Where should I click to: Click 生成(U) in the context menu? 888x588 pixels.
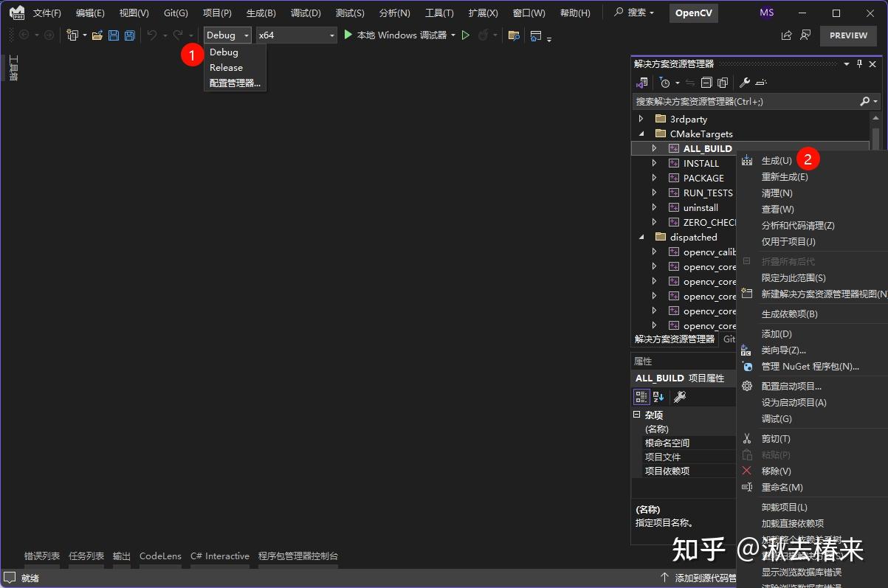(x=776, y=160)
